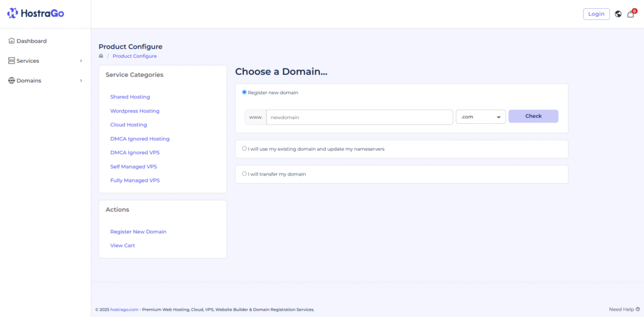Open the hostrago.com footer link

125,309
